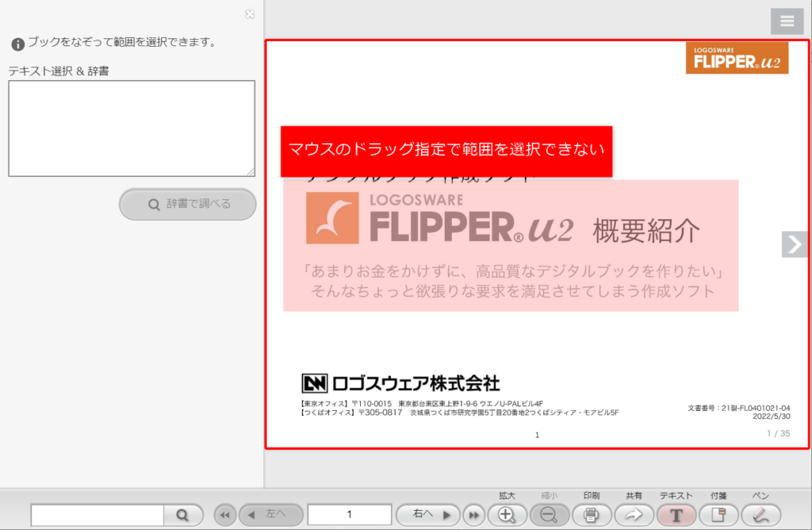Click the dictionary text area in the side panel
Viewport: 812px width, 530px height.
pyautogui.click(x=131, y=127)
